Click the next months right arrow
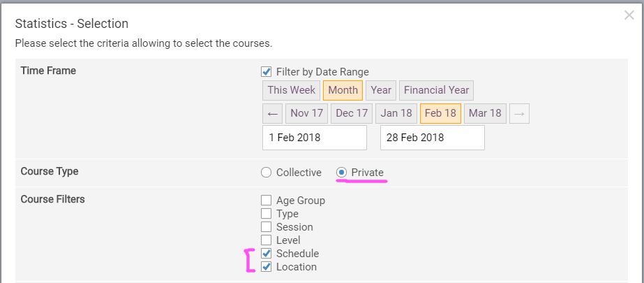 click(x=519, y=113)
